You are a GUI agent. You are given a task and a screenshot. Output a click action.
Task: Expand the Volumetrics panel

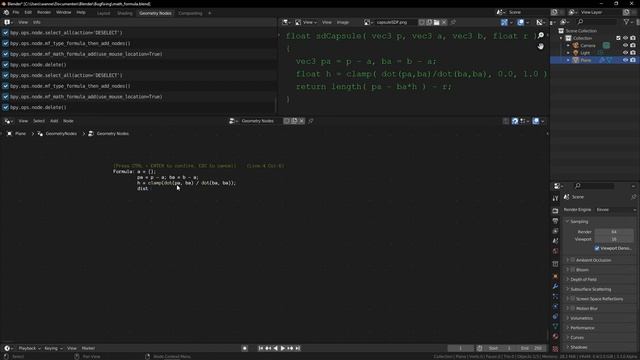coord(567,318)
